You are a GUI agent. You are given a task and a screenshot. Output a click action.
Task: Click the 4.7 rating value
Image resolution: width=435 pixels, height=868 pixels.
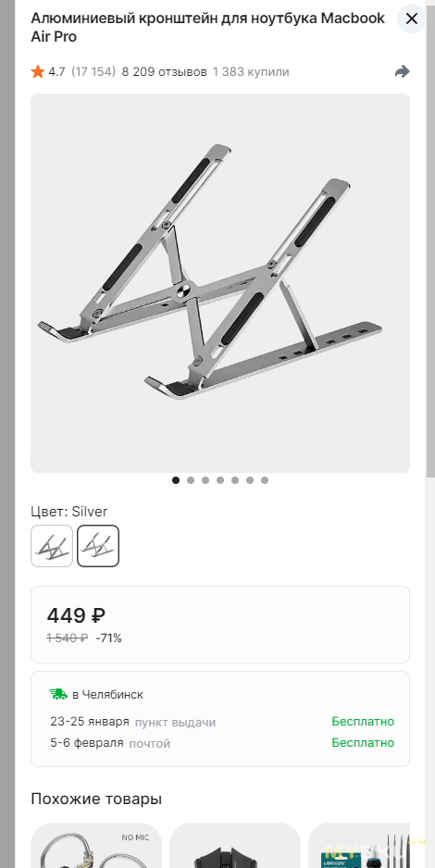(x=56, y=72)
